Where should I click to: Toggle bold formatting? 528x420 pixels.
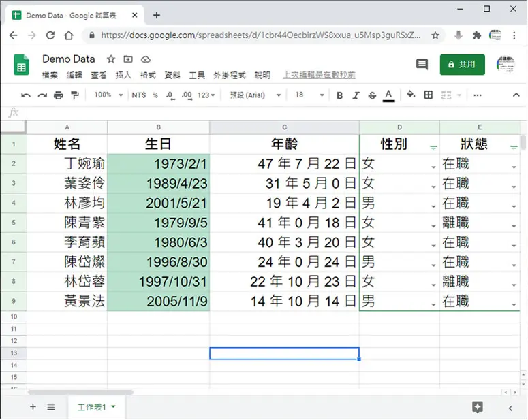click(x=339, y=95)
